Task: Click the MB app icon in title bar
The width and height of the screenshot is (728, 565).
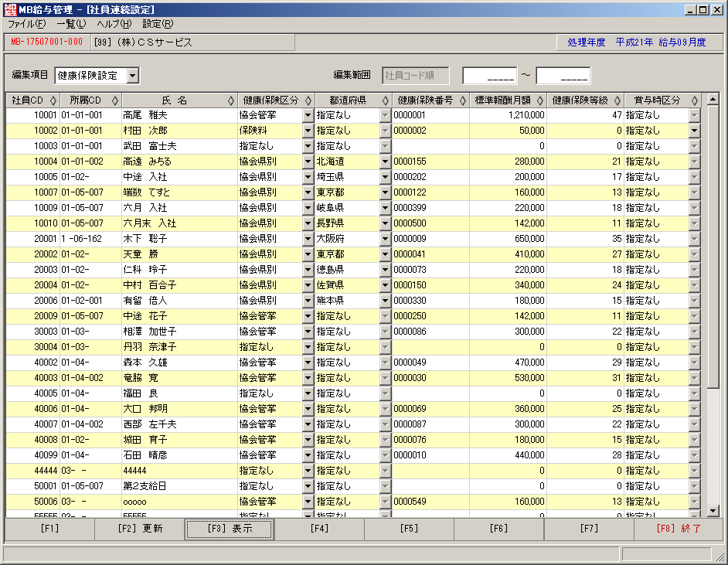Action: coord(10,10)
